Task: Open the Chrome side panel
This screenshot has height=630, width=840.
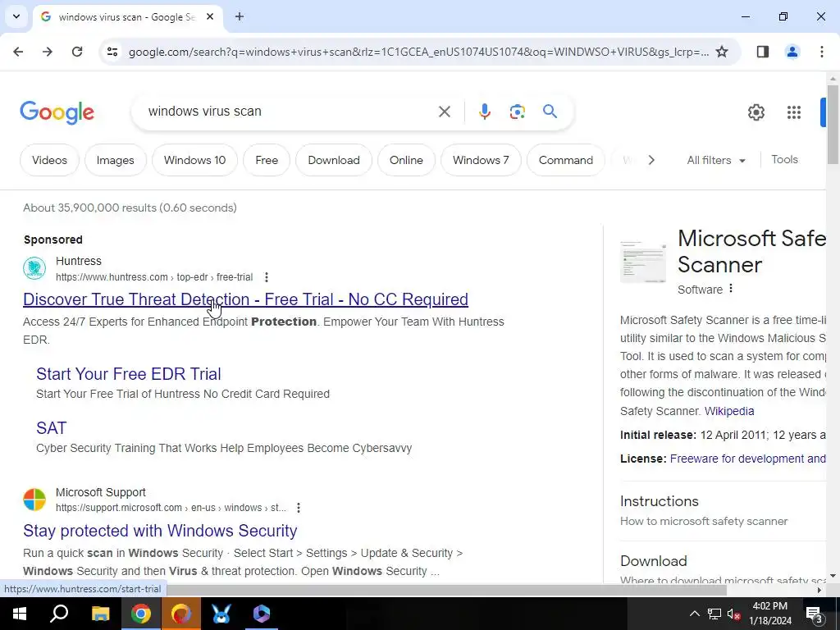Action: pyautogui.click(x=763, y=52)
